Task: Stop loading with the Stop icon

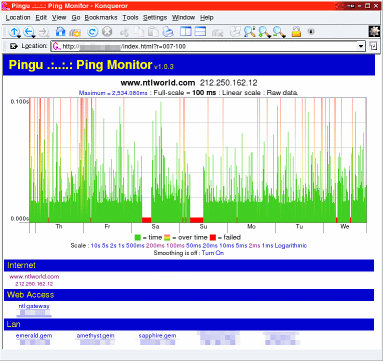Action: point(107,32)
